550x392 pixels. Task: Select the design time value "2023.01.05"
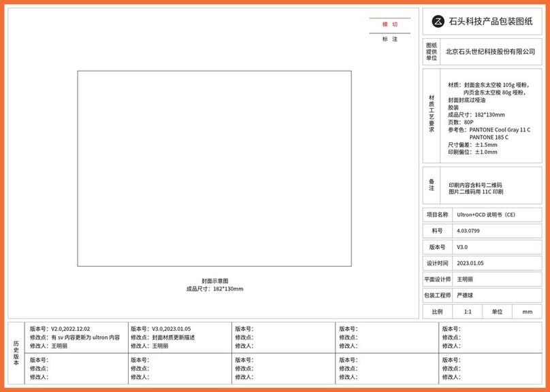tap(470, 263)
